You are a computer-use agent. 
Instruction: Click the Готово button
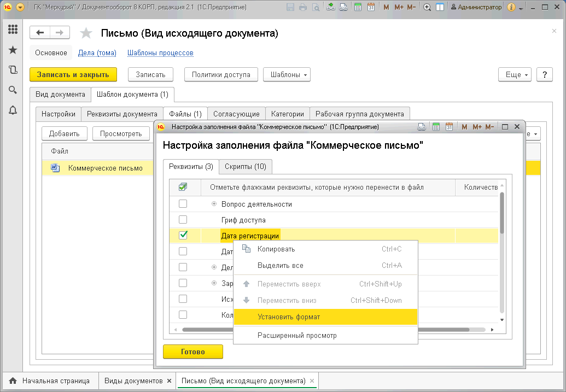192,352
